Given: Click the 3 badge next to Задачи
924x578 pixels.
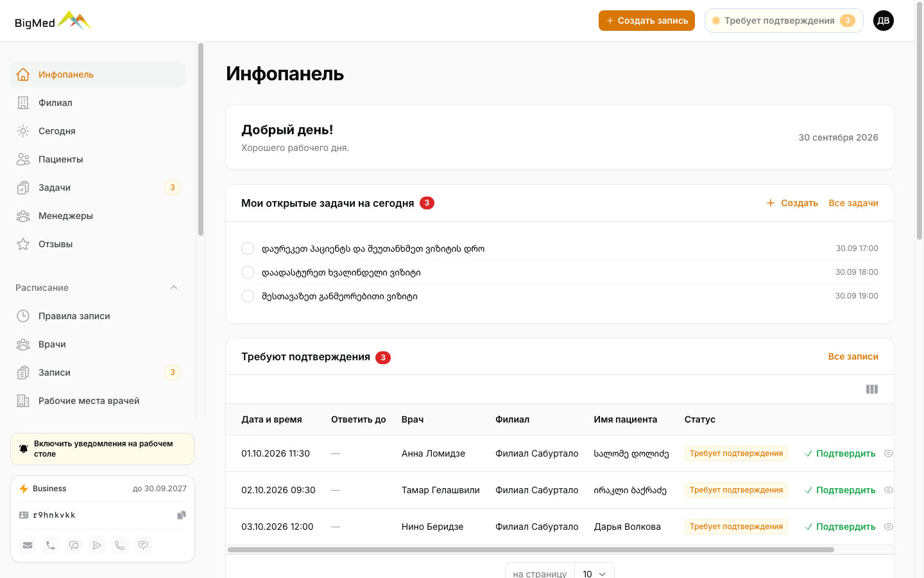Looking at the screenshot, I should [x=173, y=188].
